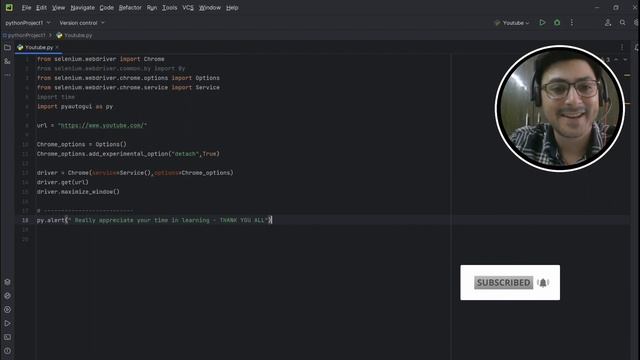Viewport: 640px width, 360px height.
Task: Open the Edit menu
Action: click(41, 8)
